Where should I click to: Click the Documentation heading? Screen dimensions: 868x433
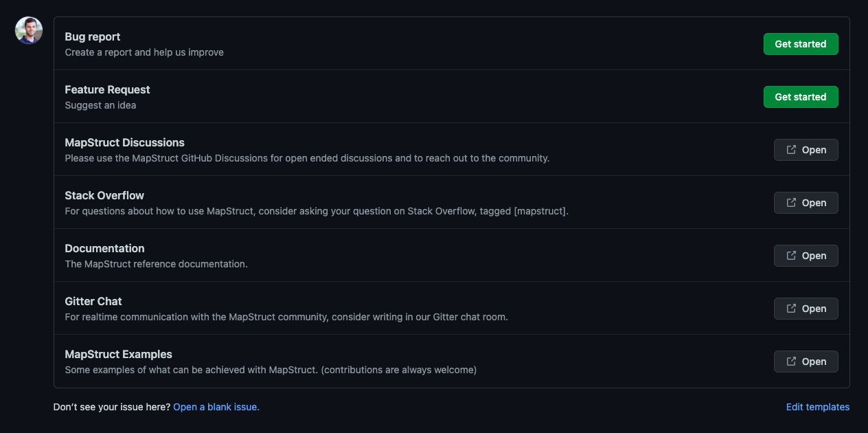click(x=104, y=248)
